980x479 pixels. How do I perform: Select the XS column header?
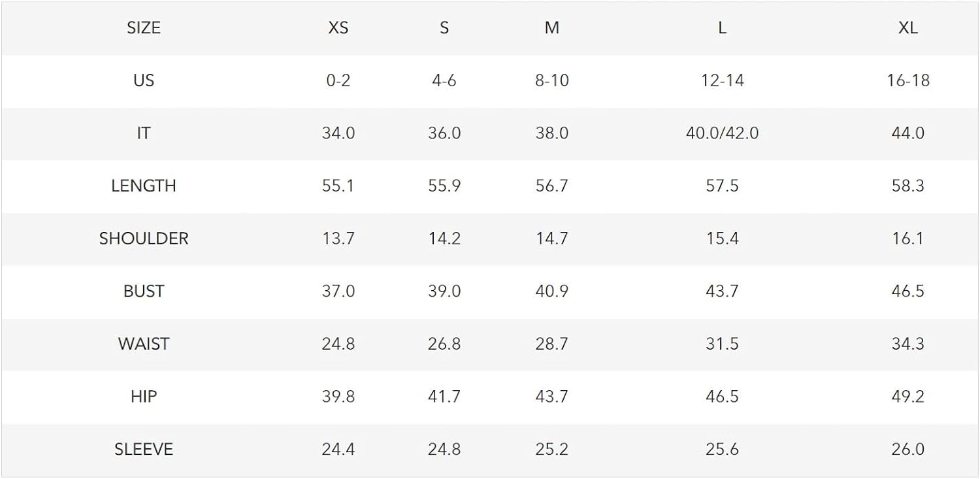pos(338,28)
